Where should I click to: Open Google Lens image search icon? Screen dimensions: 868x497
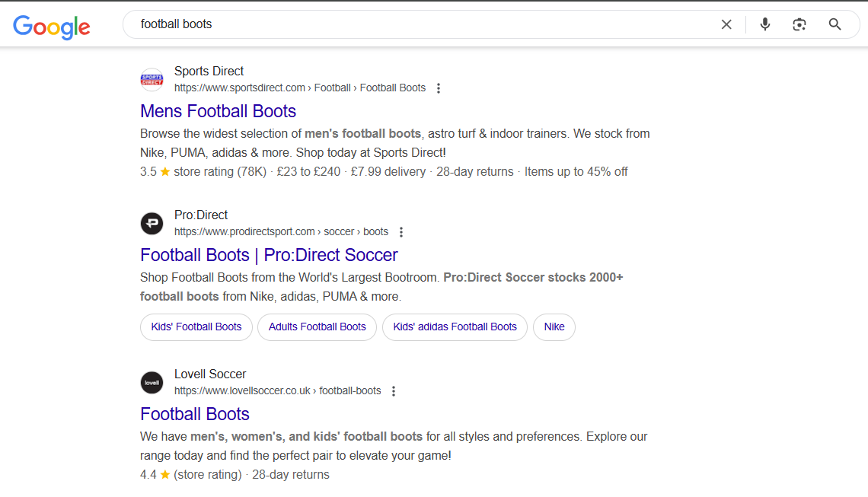[x=799, y=24]
